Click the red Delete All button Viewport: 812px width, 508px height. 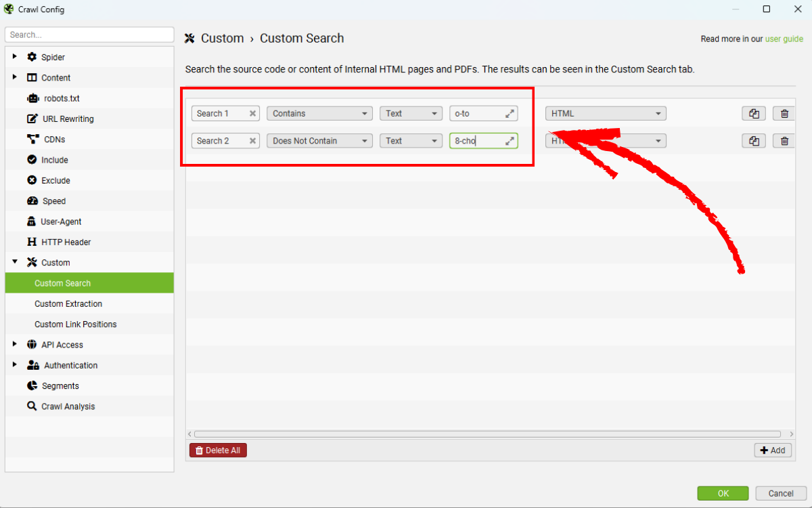[218, 450]
